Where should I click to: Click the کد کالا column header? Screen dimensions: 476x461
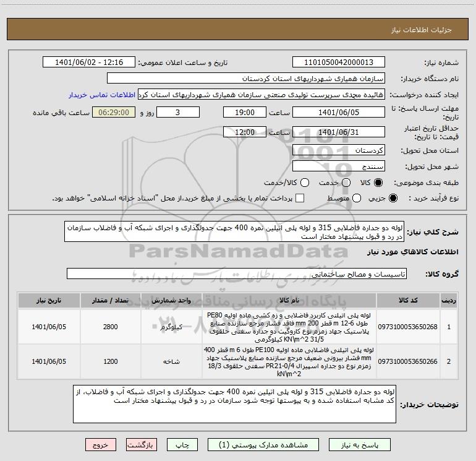408,300
